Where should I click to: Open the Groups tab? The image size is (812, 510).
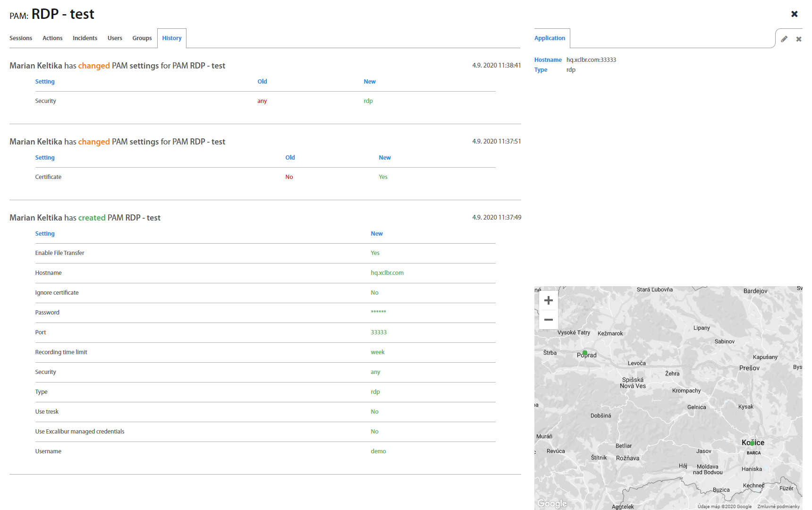tap(142, 38)
